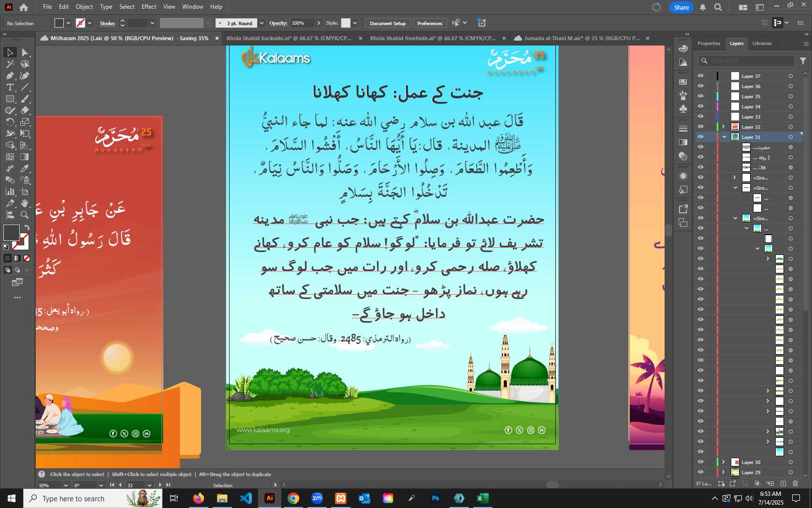Screen dimensions: 812x508
Task: Click the Style swatch in control bar
Action: point(346,23)
